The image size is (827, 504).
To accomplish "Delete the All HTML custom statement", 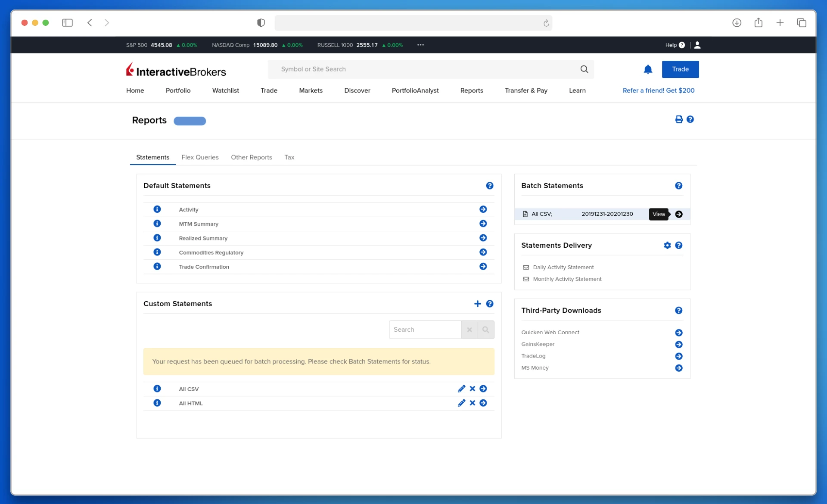I will (473, 403).
